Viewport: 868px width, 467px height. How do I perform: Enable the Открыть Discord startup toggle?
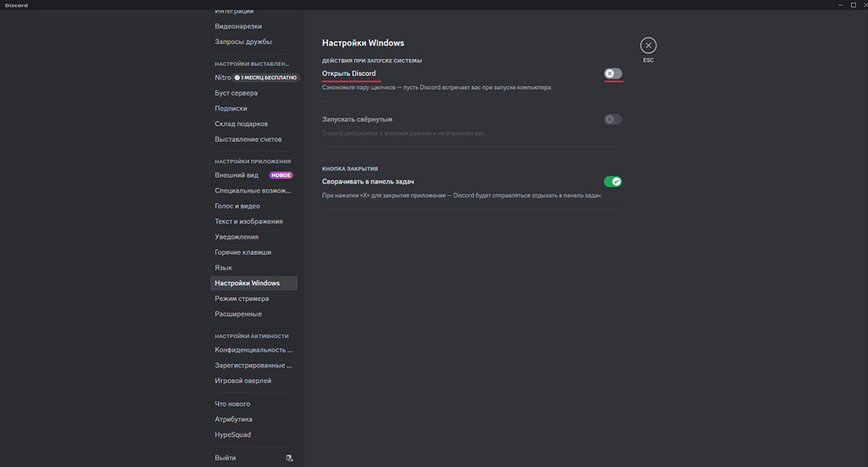coord(613,73)
